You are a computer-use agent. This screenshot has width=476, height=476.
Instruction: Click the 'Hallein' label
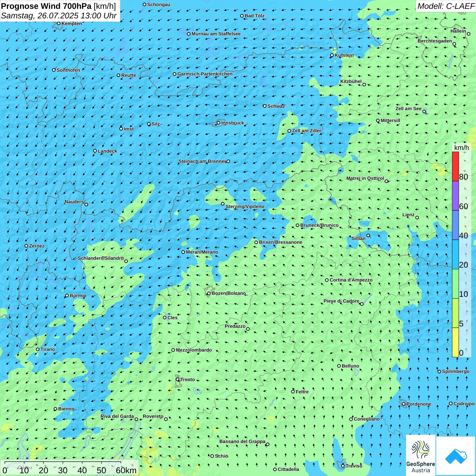(458, 31)
